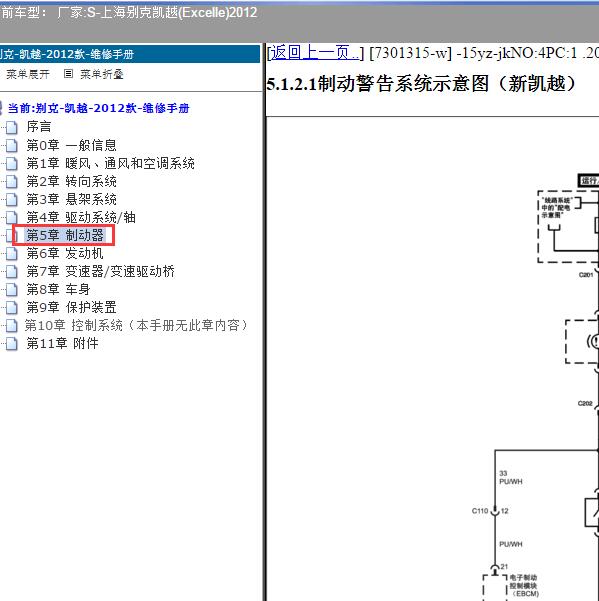Screen dimensions: 599x601
Task: Click the C201 connector label in the diagram
Action: tap(586, 275)
